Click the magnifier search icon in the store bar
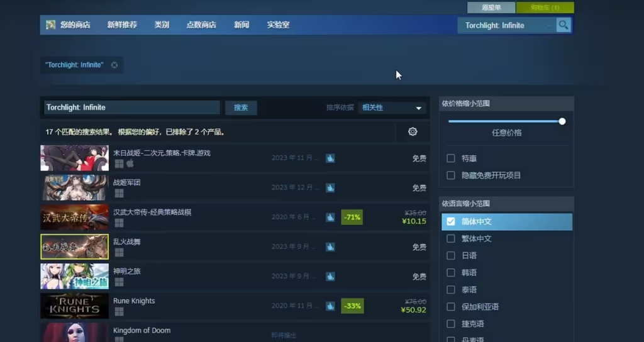The height and width of the screenshot is (342, 644). pos(563,25)
